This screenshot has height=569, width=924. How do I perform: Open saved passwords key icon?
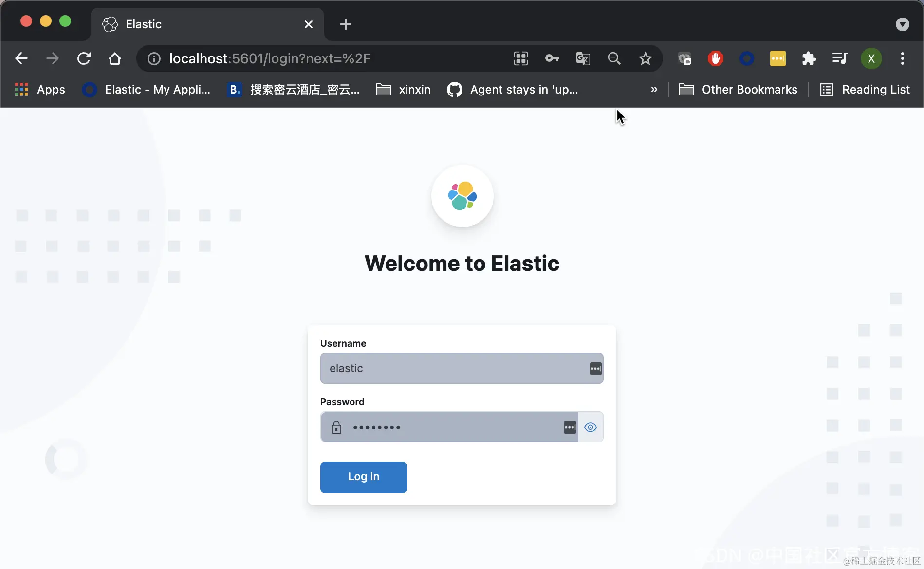click(552, 58)
